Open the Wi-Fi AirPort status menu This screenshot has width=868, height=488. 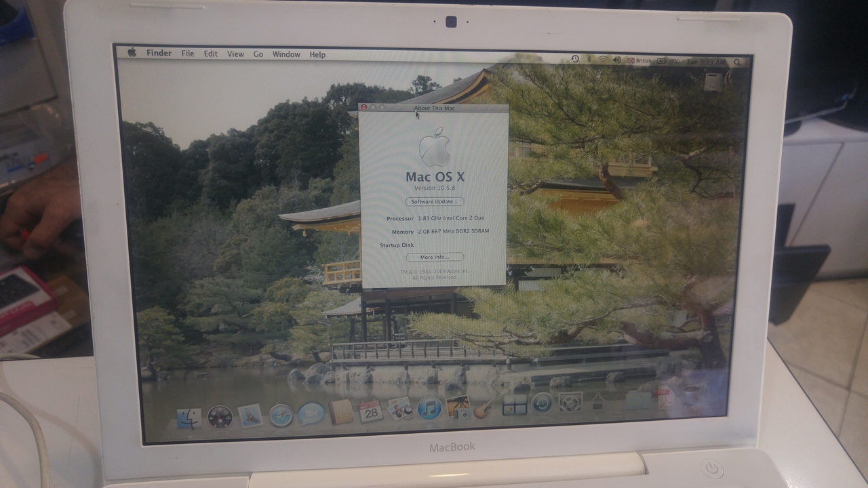pos(603,60)
